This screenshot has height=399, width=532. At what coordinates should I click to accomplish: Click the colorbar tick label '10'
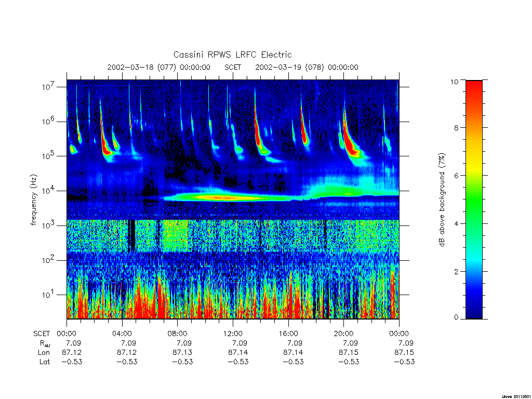(454, 82)
